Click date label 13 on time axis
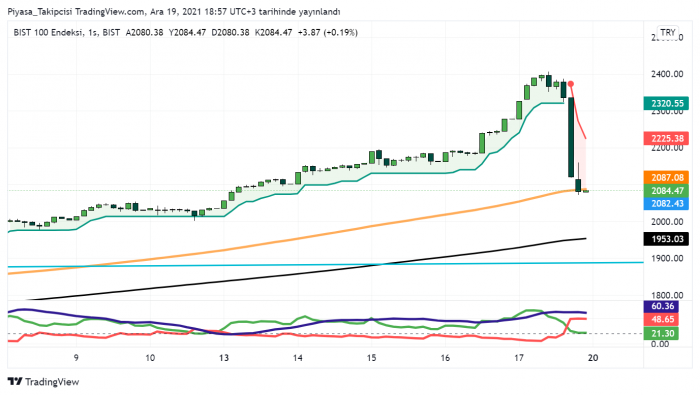This screenshot has height=395, width=700. 224,358
